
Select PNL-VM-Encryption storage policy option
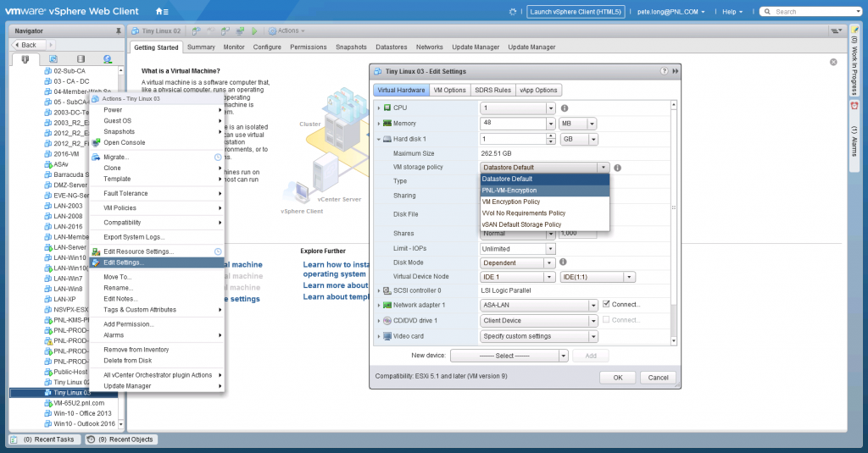[545, 191]
